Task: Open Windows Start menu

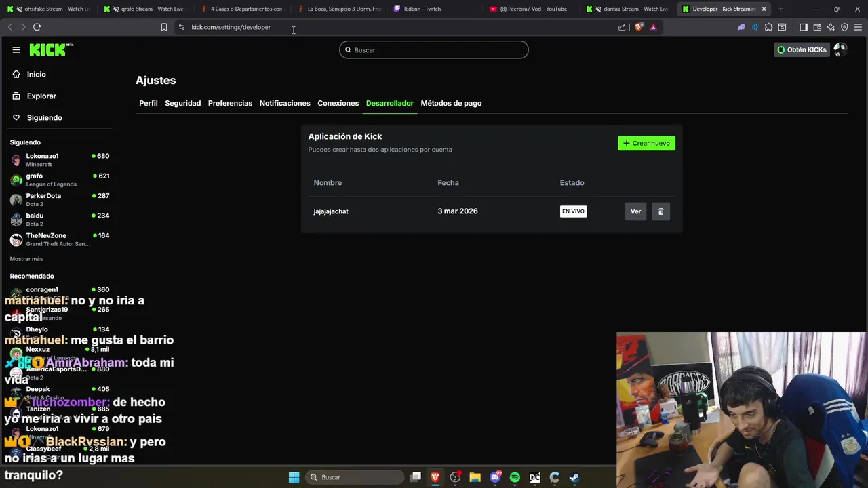Action: point(294,477)
